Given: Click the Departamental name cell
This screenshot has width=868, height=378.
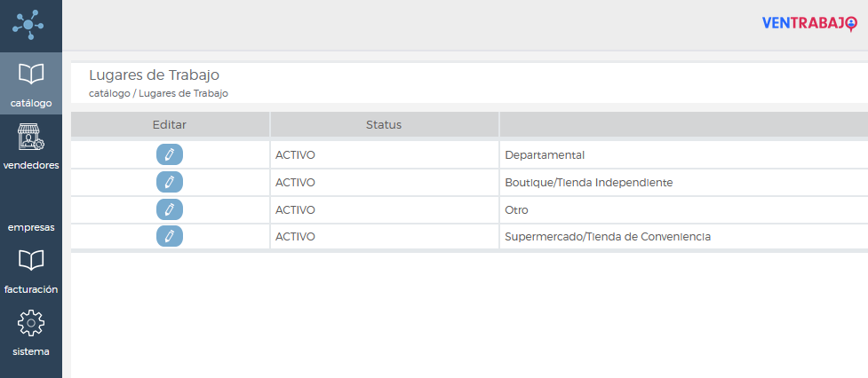Looking at the screenshot, I should click(x=544, y=155).
